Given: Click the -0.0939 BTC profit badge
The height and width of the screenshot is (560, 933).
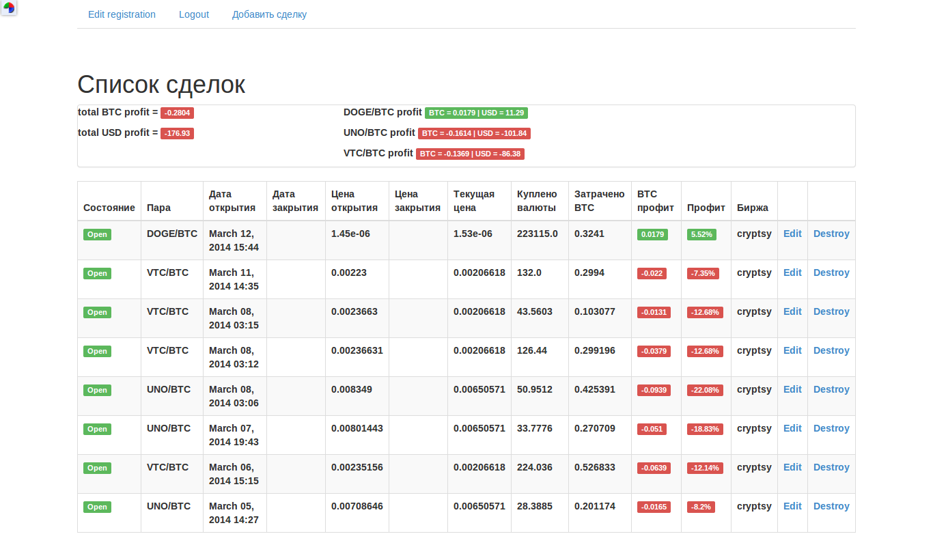Looking at the screenshot, I should pos(654,390).
